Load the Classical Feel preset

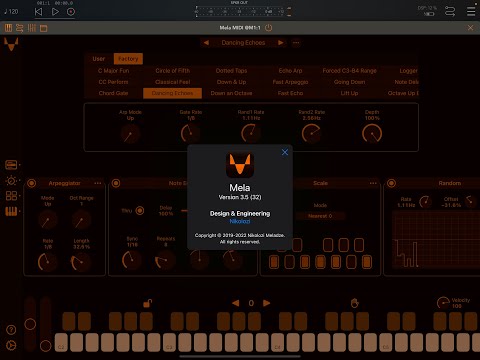pos(172,82)
